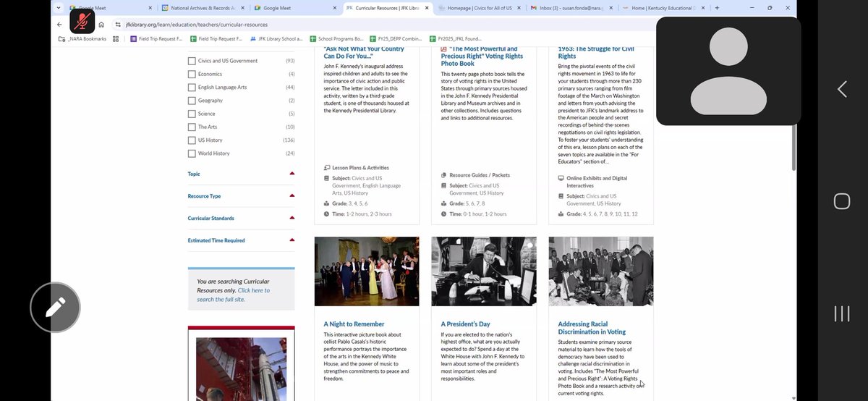The image size is (868, 401).
Task: Restore down the browser window
Action: coord(770,8)
